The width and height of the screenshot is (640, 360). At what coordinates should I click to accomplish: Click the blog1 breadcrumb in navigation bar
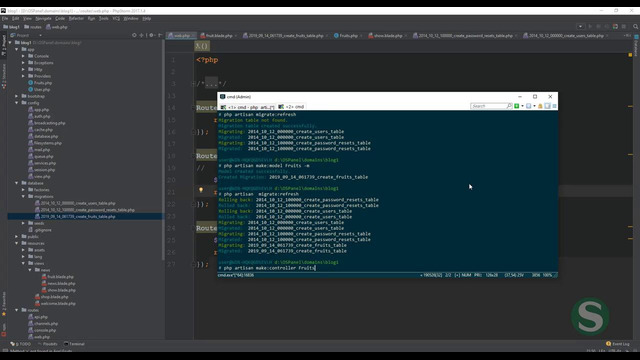point(11,27)
